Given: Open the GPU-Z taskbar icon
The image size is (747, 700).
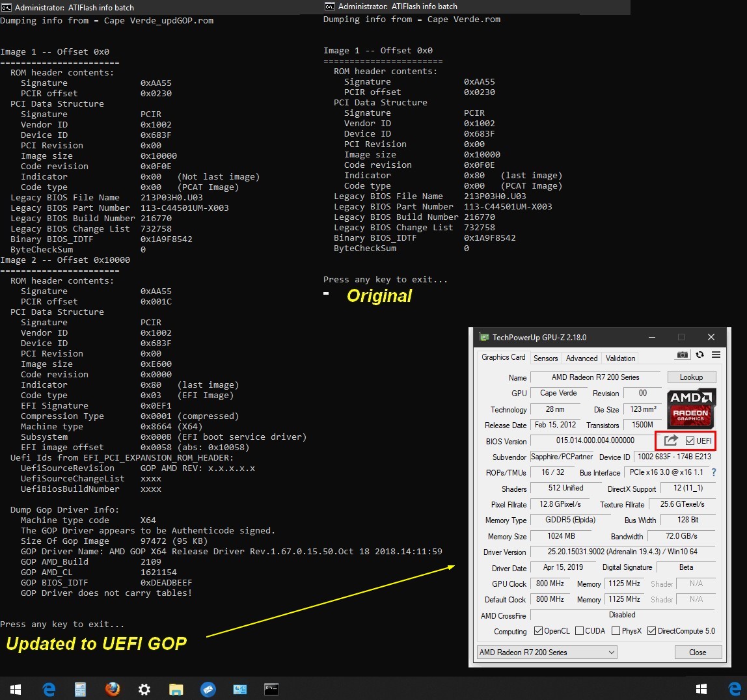Looking at the screenshot, I should click(x=239, y=689).
